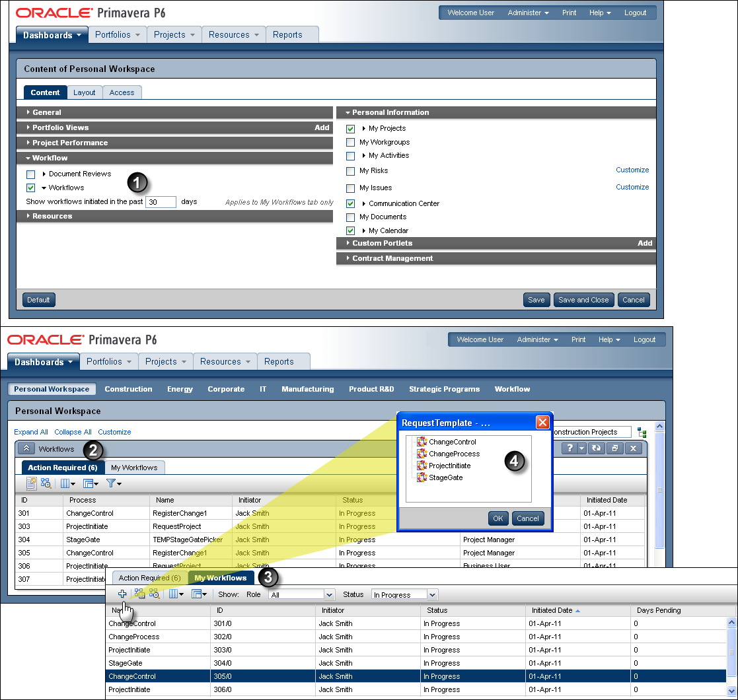Open My Workflows tab in upper Workflows portlet
The height and width of the screenshot is (700, 738).
point(134,468)
